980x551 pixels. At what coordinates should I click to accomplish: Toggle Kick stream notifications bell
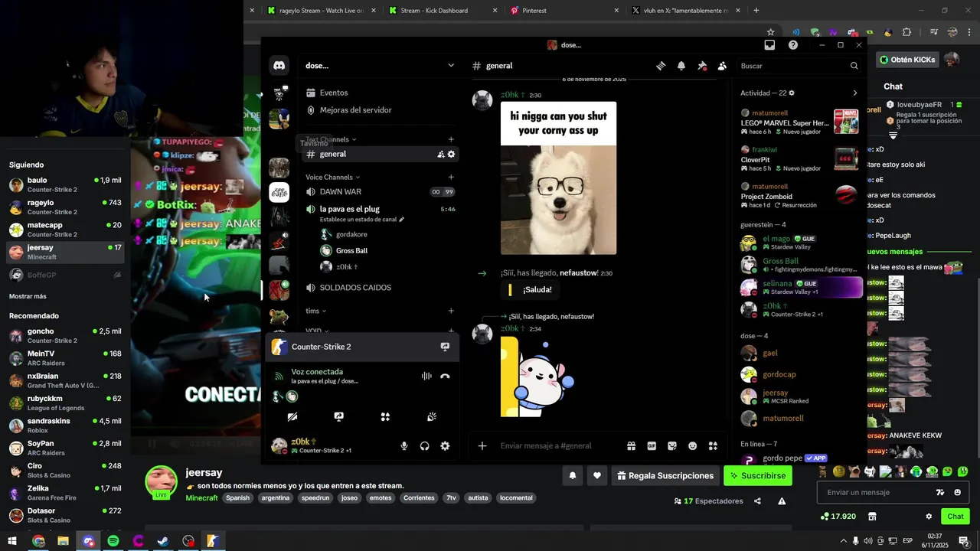(x=572, y=475)
